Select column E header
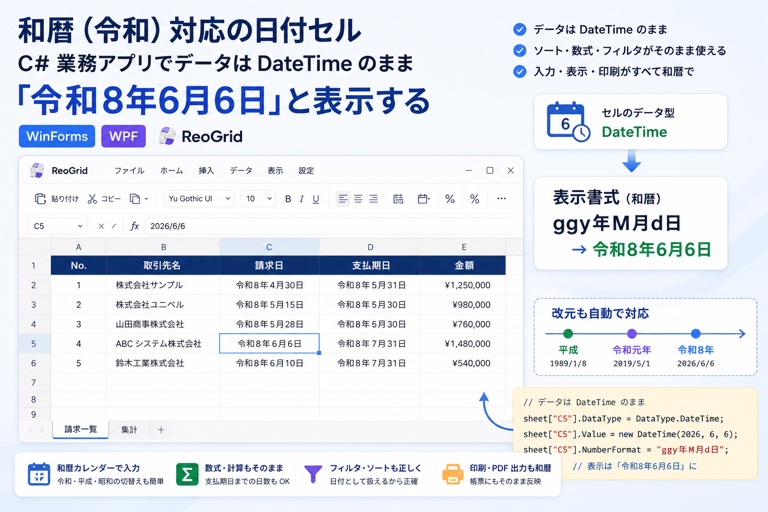768x512 pixels. (x=463, y=247)
